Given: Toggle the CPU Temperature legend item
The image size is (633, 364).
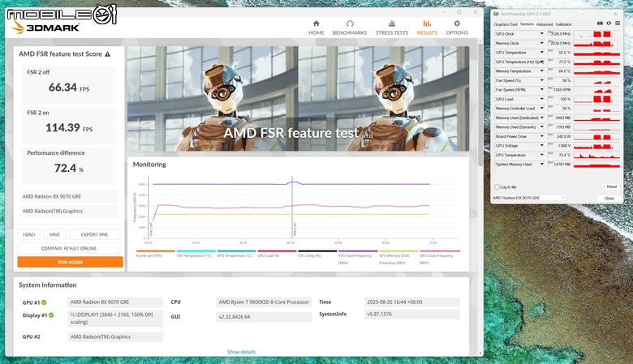Looking at the screenshot, I should pos(194,255).
